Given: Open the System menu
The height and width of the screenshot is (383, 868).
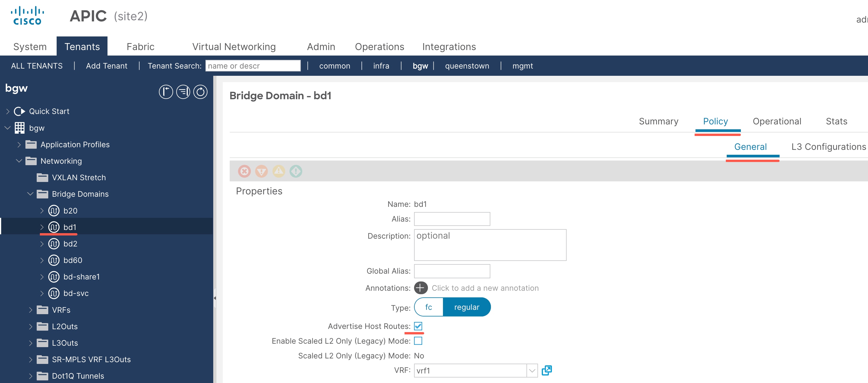Looking at the screenshot, I should (x=30, y=47).
